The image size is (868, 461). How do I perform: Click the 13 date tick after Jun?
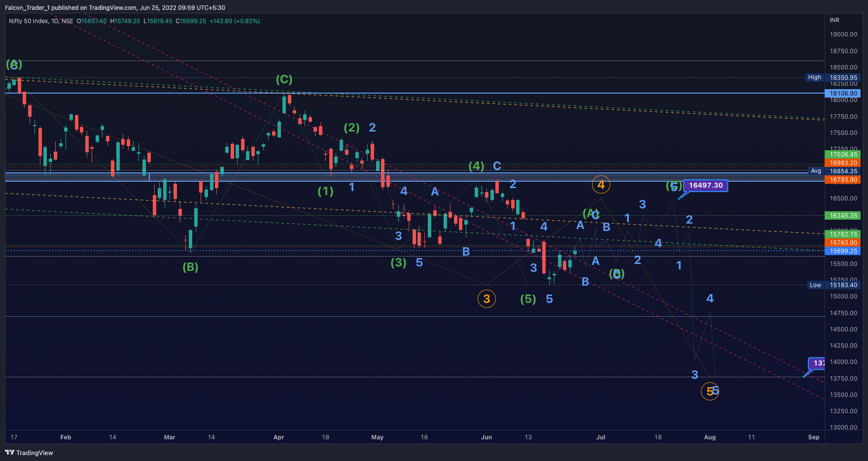pos(528,437)
